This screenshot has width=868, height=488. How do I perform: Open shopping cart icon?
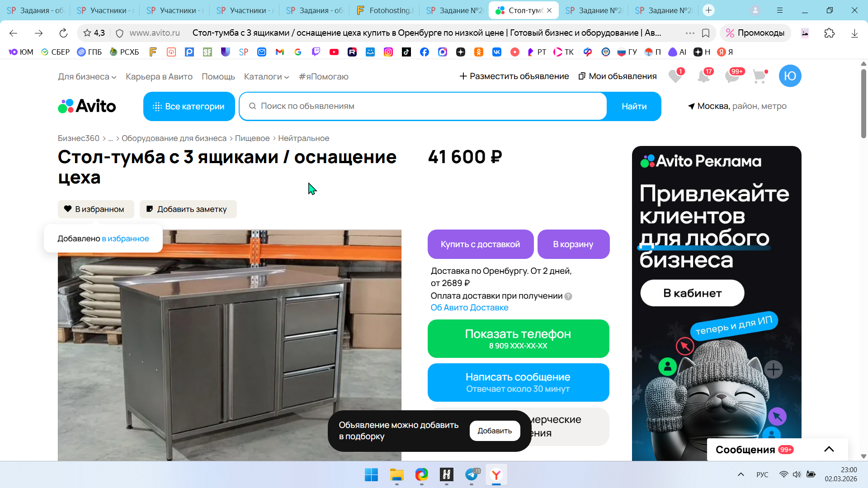tap(759, 76)
